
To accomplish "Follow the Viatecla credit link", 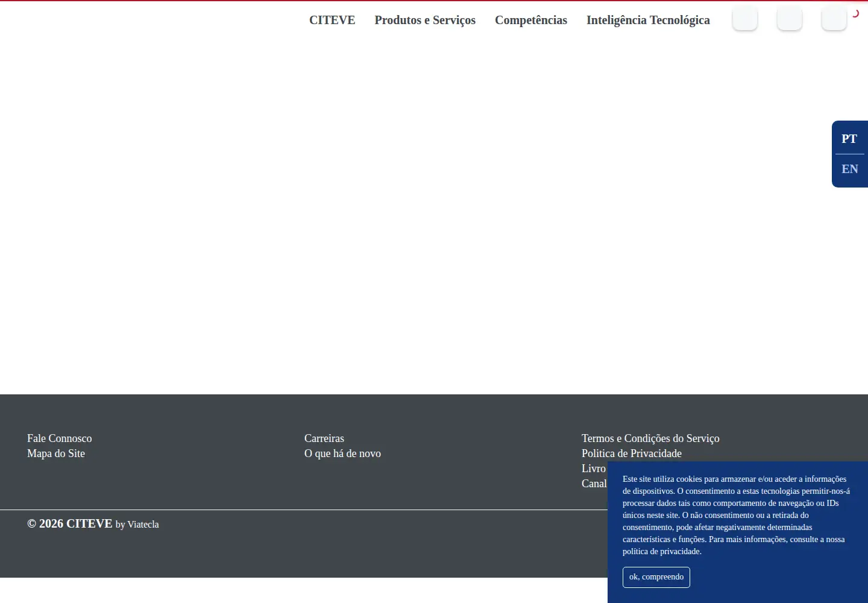I will coord(143,525).
